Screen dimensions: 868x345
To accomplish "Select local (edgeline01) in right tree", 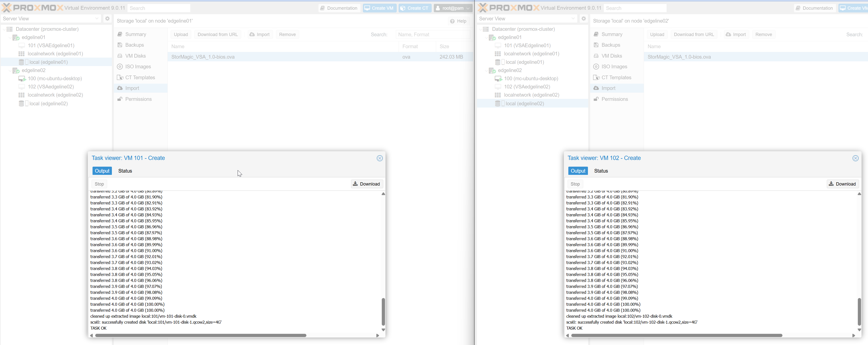I will pos(525,62).
